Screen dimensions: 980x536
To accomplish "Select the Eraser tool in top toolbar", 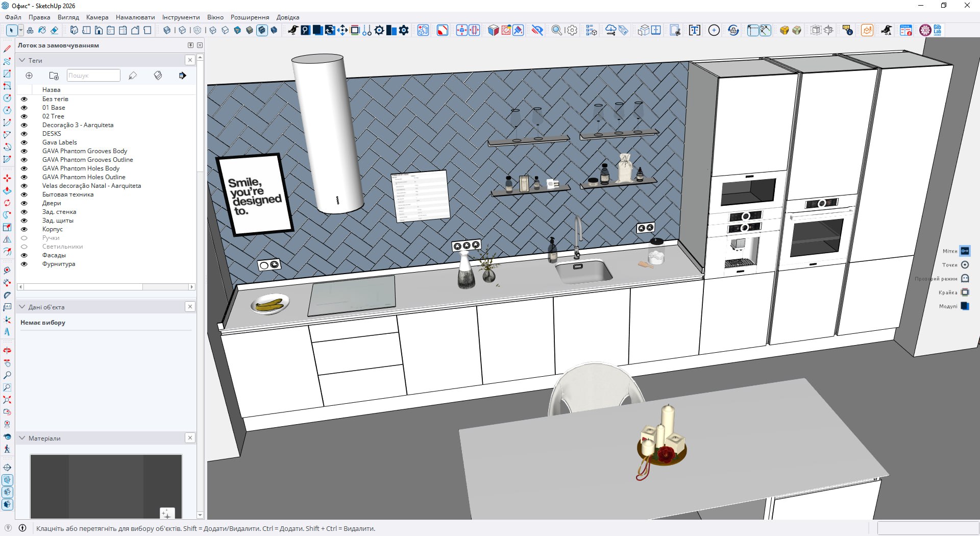I will (54, 30).
